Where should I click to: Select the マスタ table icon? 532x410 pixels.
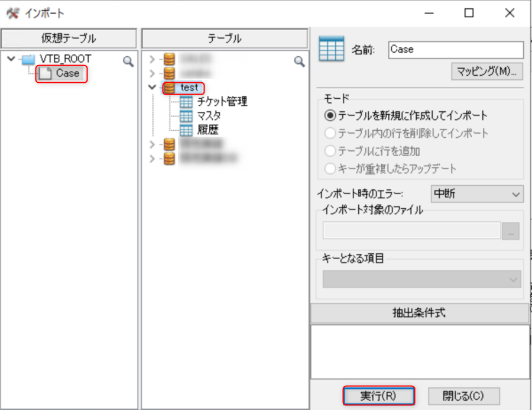pyautogui.click(x=186, y=115)
